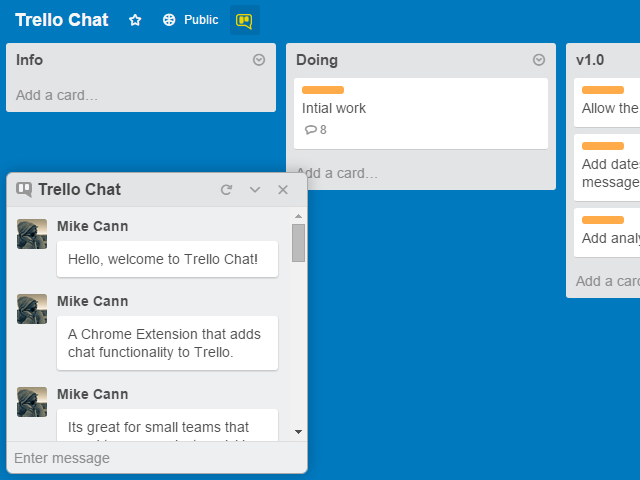Click the chat window title icon
Image resolution: width=640 pixels, height=480 pixels.
(24, 189)
